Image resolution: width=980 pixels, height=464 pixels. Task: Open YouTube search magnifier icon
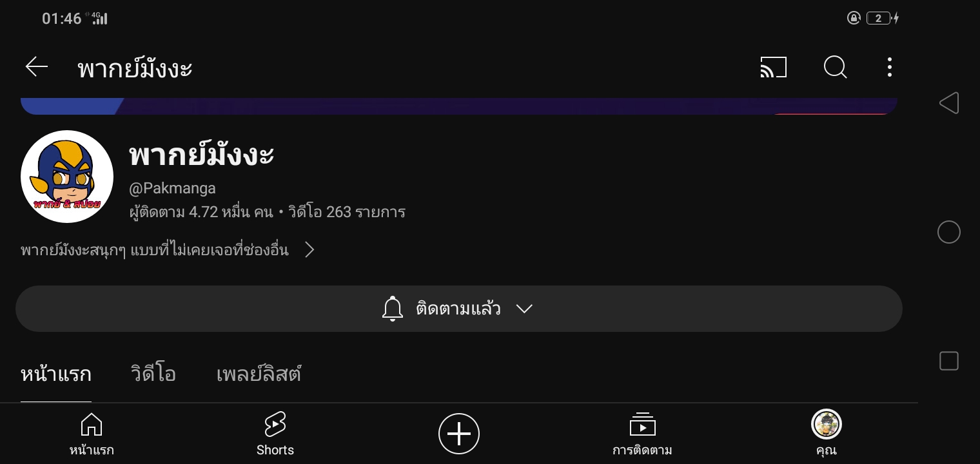[x=835, y=67]
